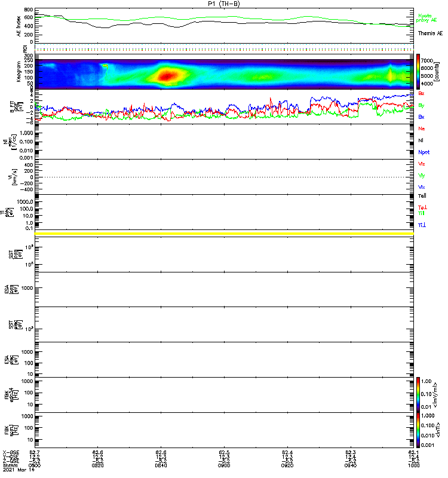Click the ESA elec [eV] axis label

pyautogui.click(x=12, y=360)
